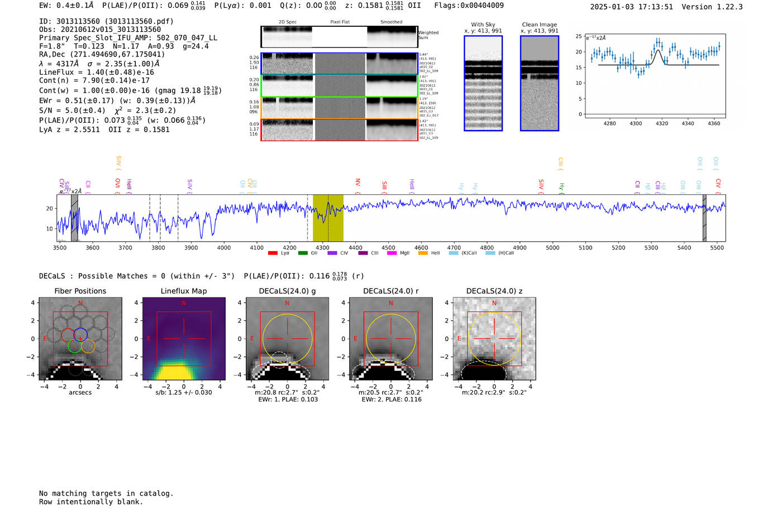Click the Gaussian emission line fit plot
Image resolution: width=782 pixels, height=532 pixels.
coord(655,76)
